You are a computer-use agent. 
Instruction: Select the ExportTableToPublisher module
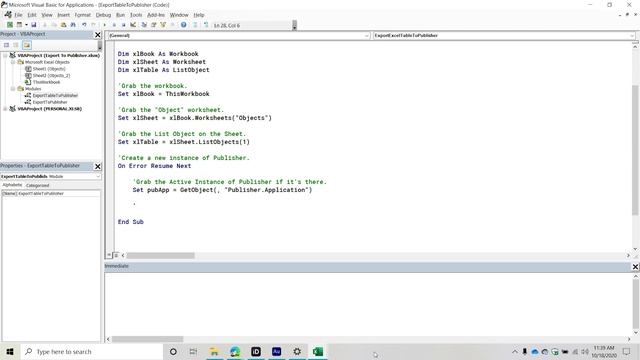point(55,96)
